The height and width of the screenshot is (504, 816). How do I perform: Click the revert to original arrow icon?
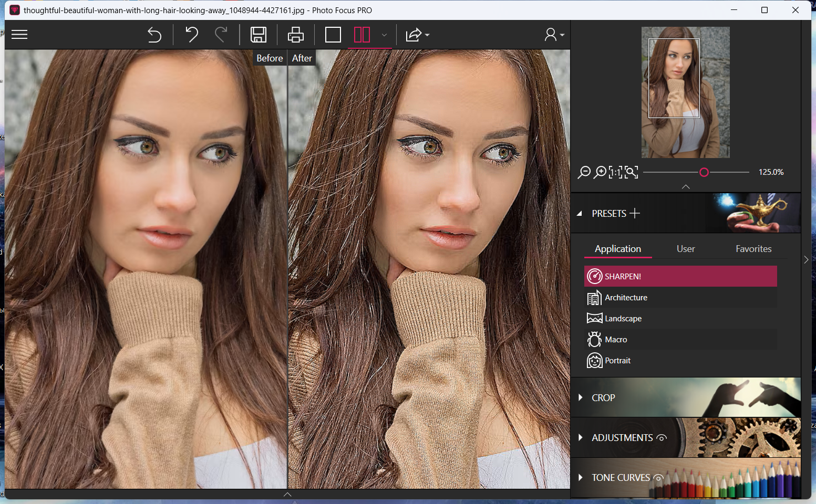point(154,35)
